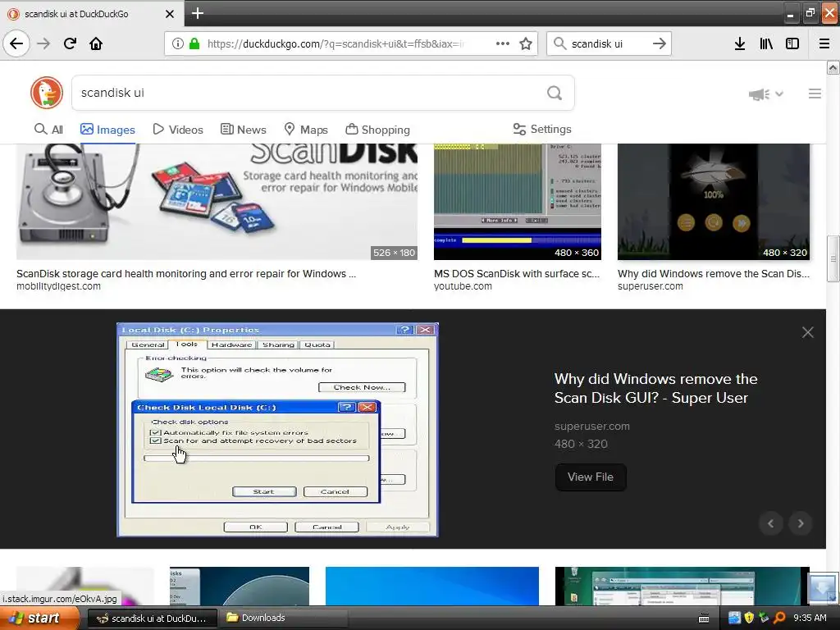This screenshot has width=840, height=630.
Task: Reload the current page
Action: (x=70, y=43)
